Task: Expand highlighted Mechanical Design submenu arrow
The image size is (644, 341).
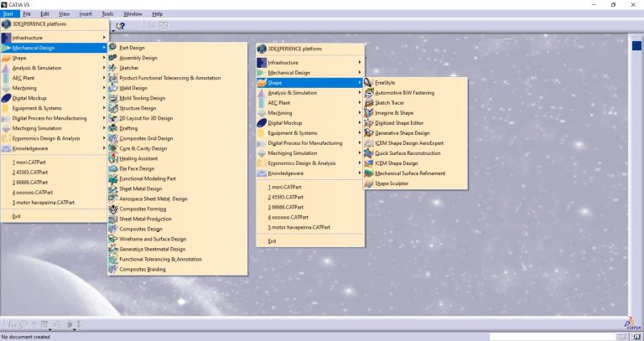Action: pyautogui.click(x=104, y=48)
